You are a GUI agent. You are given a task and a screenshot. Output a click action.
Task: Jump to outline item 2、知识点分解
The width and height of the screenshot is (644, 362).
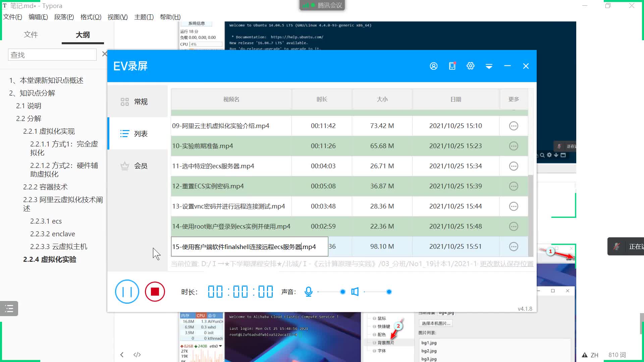tap(32, 93)
